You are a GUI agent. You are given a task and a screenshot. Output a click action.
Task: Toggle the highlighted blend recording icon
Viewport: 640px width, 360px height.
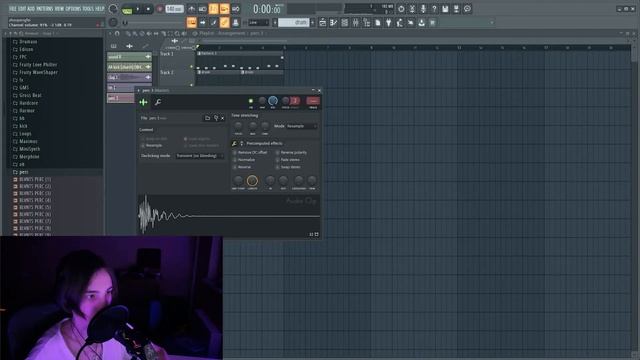224,9
